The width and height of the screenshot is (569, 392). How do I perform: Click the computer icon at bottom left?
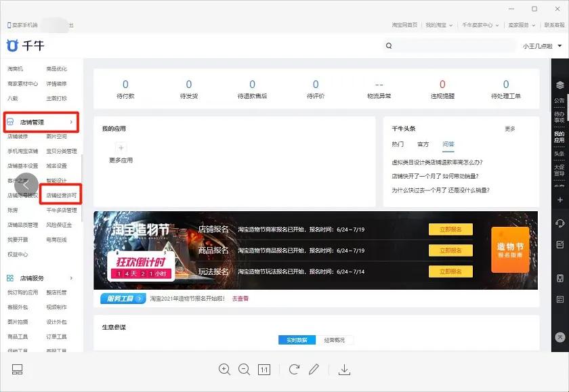[x=16, y=369]
